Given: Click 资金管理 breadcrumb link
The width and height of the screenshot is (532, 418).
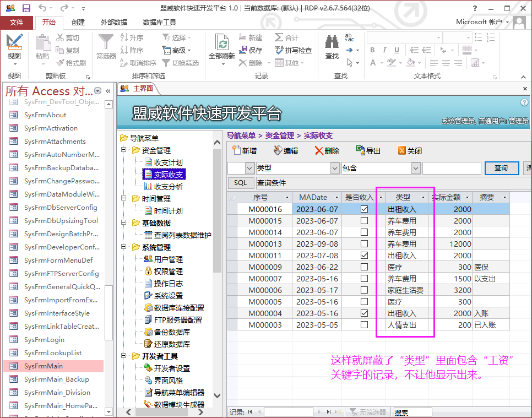Looking at the screenshot, I should tap(279, 135).
